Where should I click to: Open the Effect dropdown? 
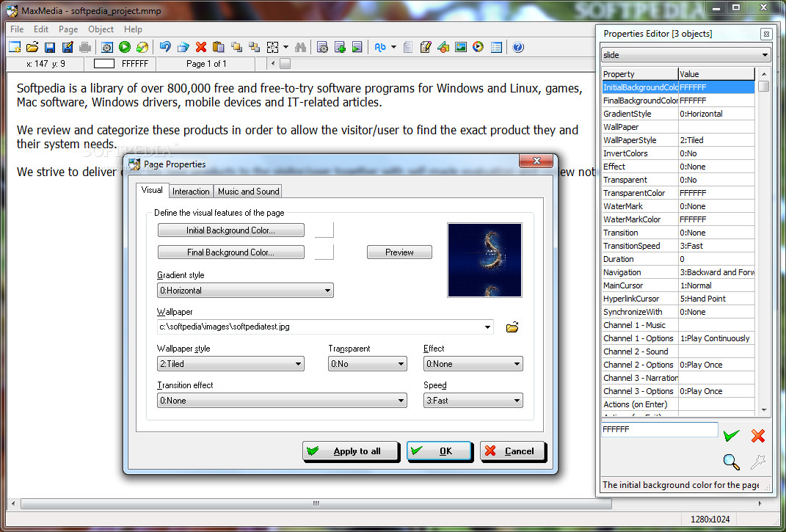pyautogui.click(x=473, y=363)
